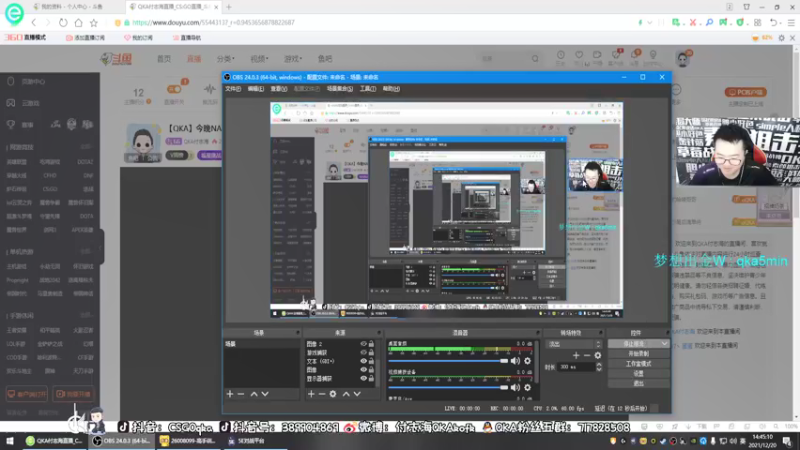
Task: Open a new browser tab
Action: point(229,7)
